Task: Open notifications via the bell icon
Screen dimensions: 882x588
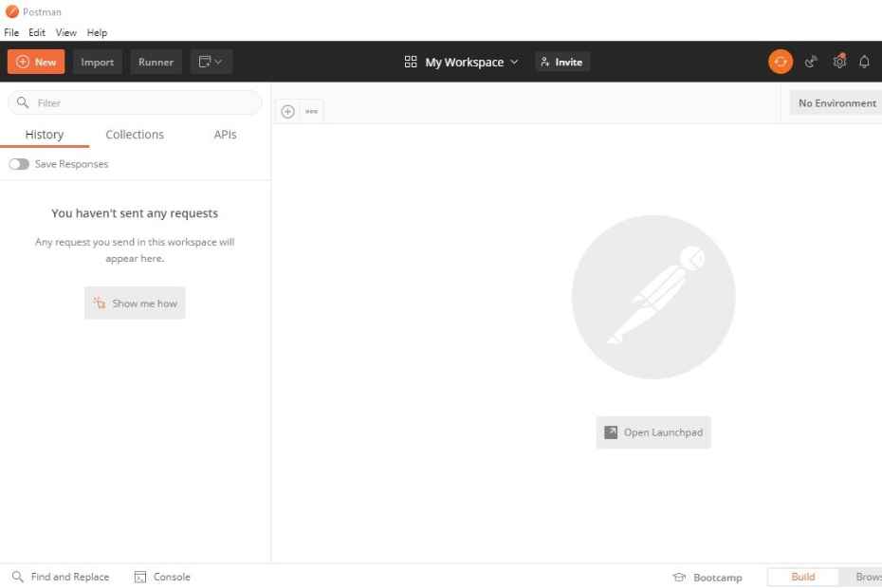Action: click(864, 61)
